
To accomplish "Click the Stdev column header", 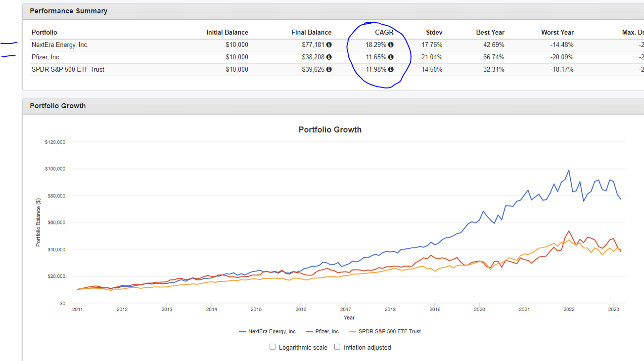I will 434,33.
